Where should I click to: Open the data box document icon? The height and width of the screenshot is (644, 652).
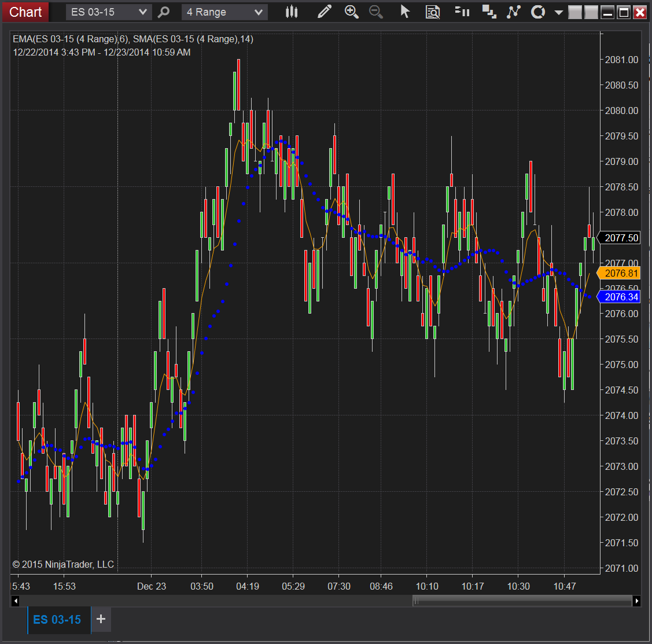coord(433,12)
